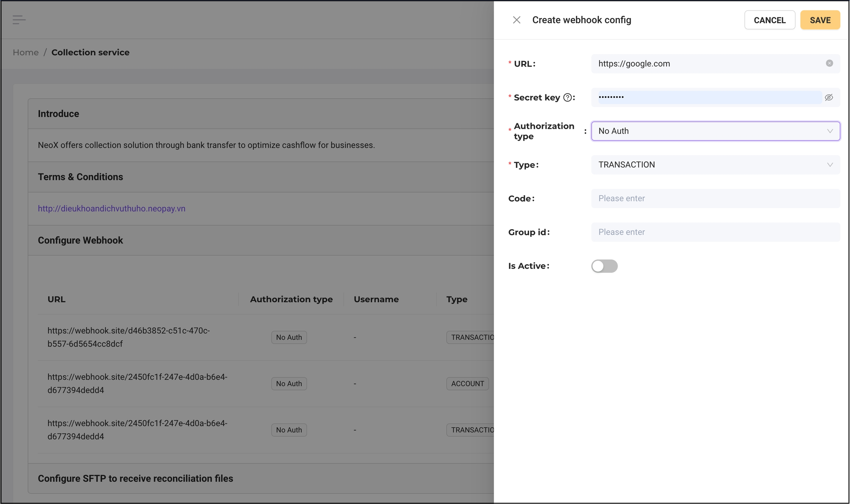Open the dieukhoandichvuthuho.neopay.vn link
Viewport: 850px width, 504px height.
111,208
